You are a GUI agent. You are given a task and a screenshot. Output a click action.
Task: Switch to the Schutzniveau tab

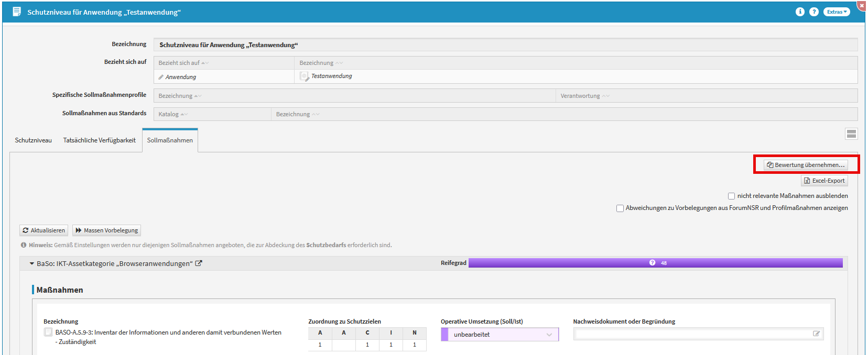(34, 140)
